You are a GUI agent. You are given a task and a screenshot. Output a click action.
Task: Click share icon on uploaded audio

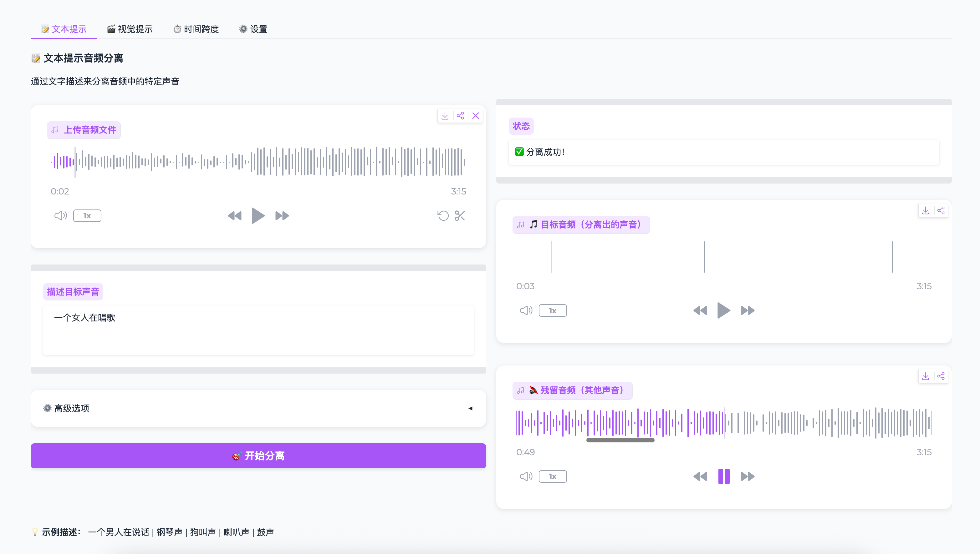[x=460, y=116]
